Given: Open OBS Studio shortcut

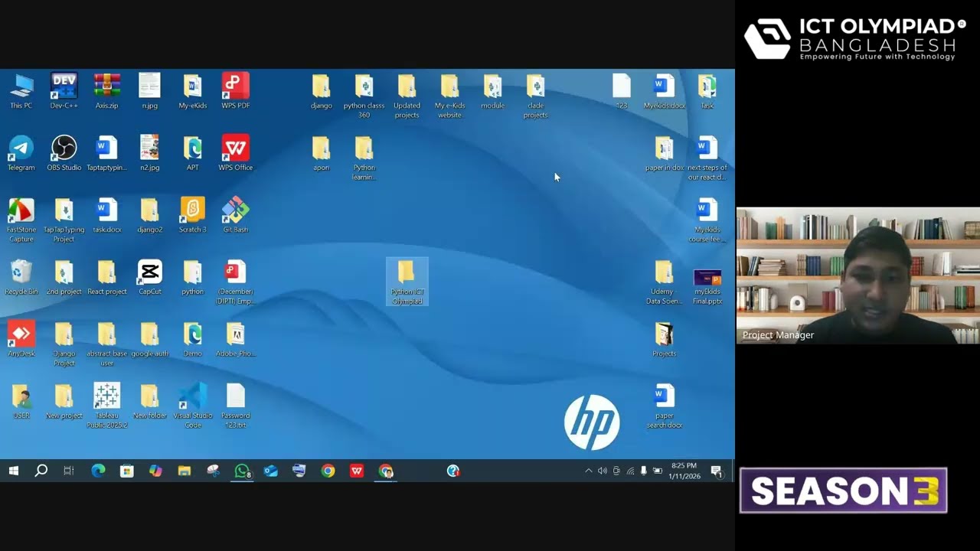Looking at the screenshot, I should [64, 153].
